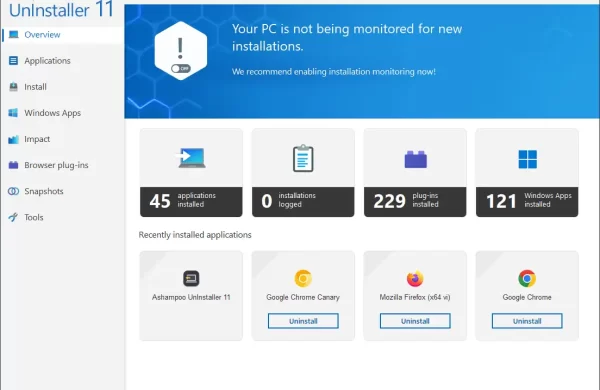Uninstall Mozilla Firefox (x64 vi)
Image resolution: width=600 pixels, height=390 pixels.
coord(415,321)
